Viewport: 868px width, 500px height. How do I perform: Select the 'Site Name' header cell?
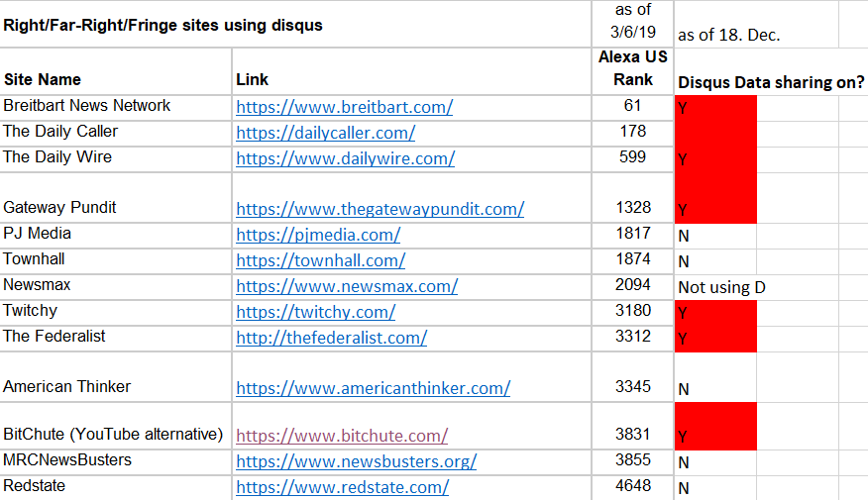pos(116,71)
